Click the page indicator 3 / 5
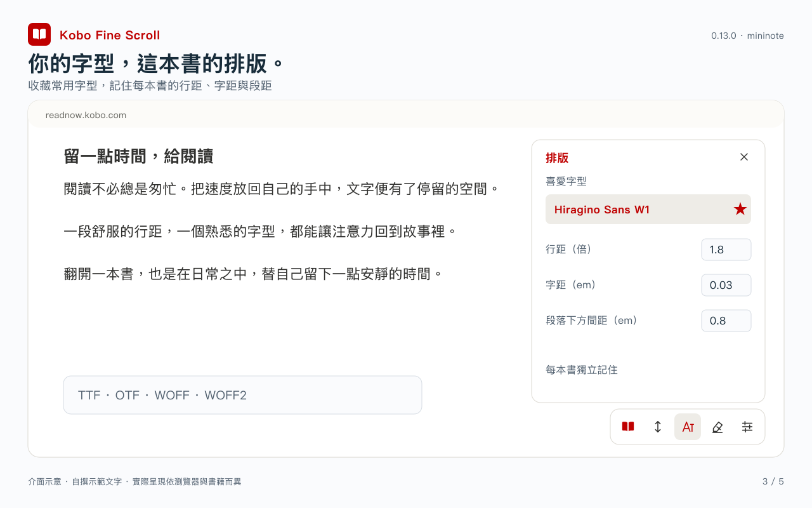This screenshot has width=812, height=508. [x=773, y=481]
